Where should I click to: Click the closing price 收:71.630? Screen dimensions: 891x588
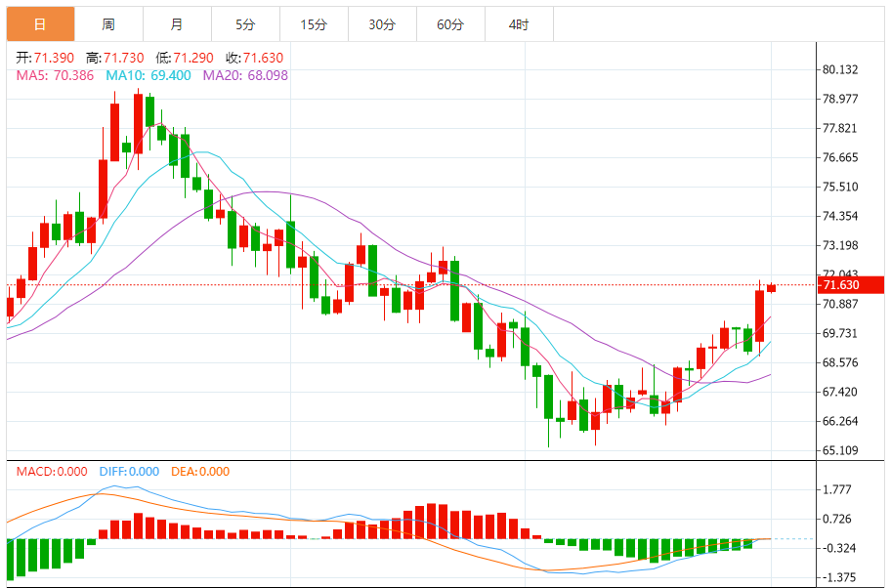click(x=255, y=58)
